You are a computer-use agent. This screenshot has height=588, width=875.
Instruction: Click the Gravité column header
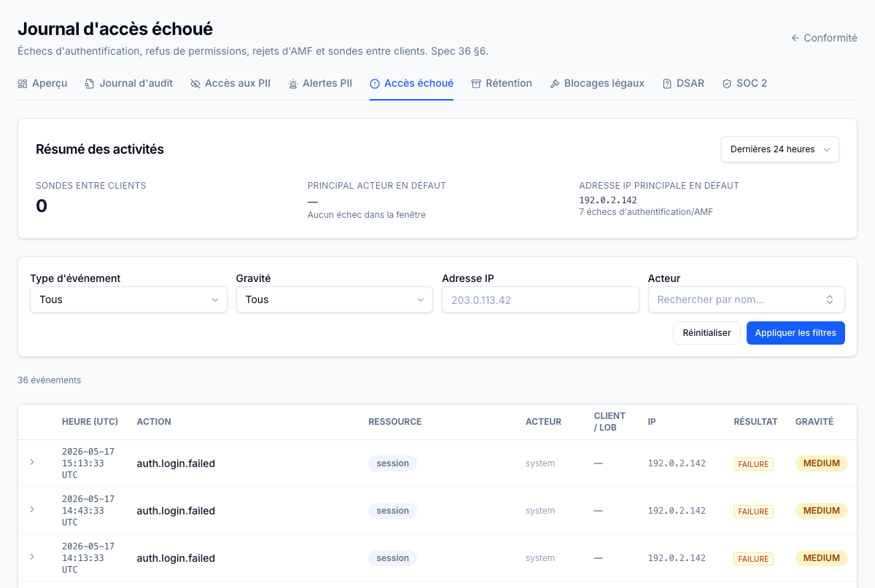point(814,422)
